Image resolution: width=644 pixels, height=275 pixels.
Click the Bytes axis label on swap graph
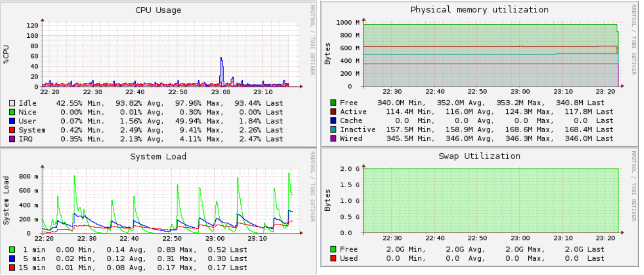pyautogui.click(x=328, y=200)
